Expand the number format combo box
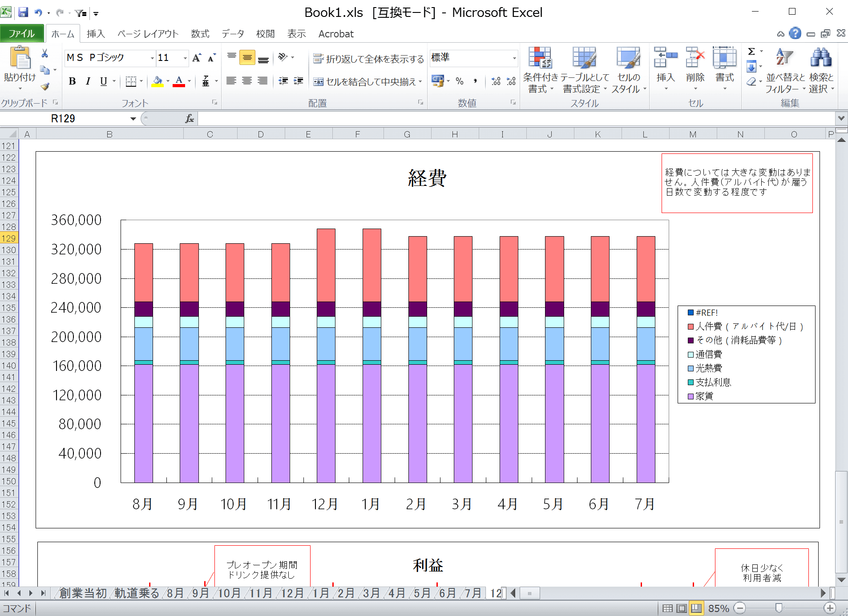 514,58
